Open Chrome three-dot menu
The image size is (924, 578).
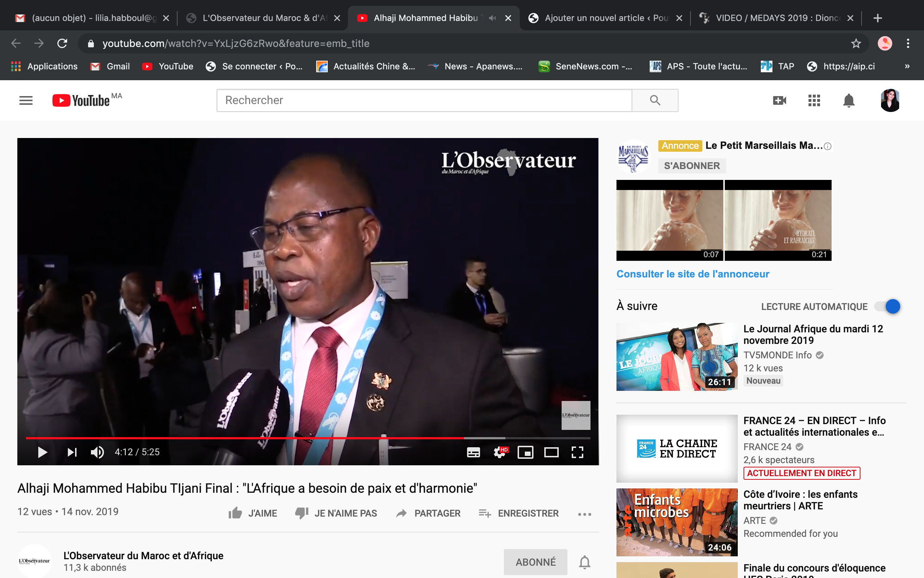point(908,44)
